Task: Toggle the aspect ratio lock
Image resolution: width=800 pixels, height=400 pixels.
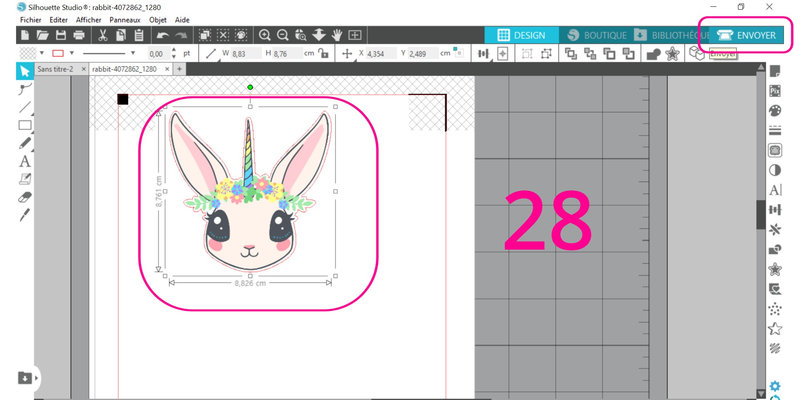Action: tap(326, 53)
